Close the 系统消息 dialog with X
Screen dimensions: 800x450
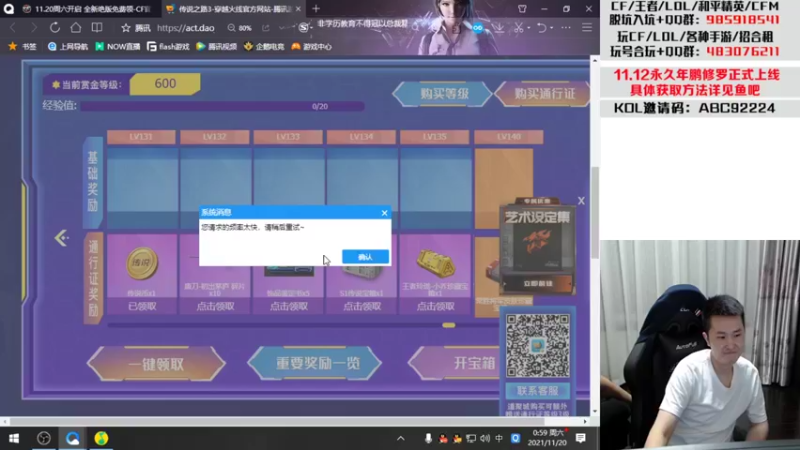(x=384, y=213)
